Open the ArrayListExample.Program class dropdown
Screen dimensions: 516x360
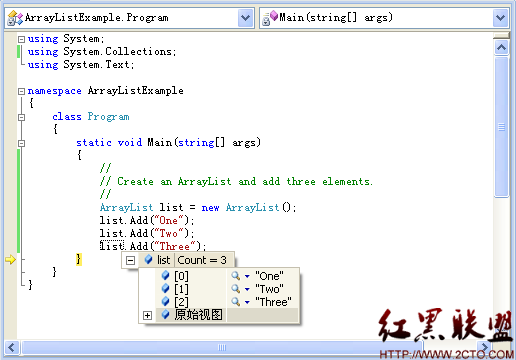[246, 17]
